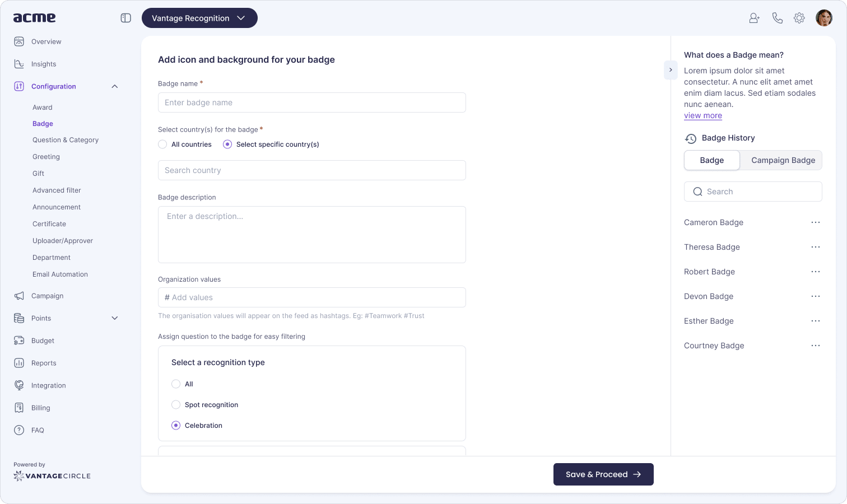Open the Certificate configuration menu item
Screen dimensions: 847x504
pyautogui.click(x=49, y=223)
